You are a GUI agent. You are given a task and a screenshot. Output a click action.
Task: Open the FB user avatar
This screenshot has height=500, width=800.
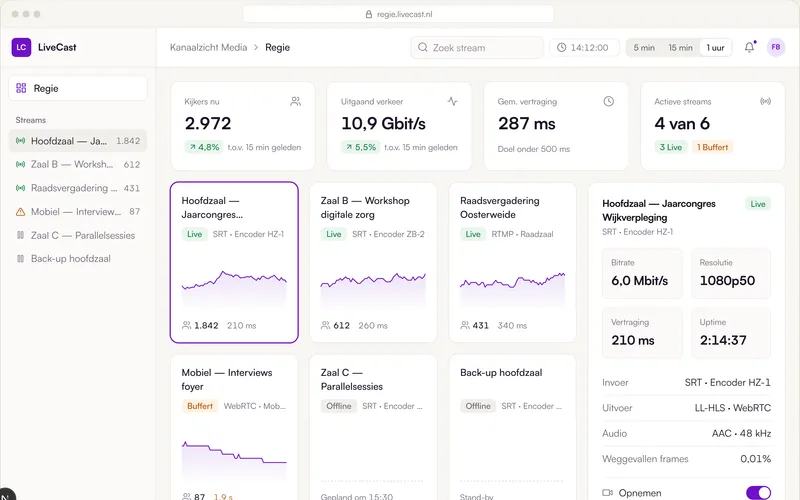click(x=776, y=47)
